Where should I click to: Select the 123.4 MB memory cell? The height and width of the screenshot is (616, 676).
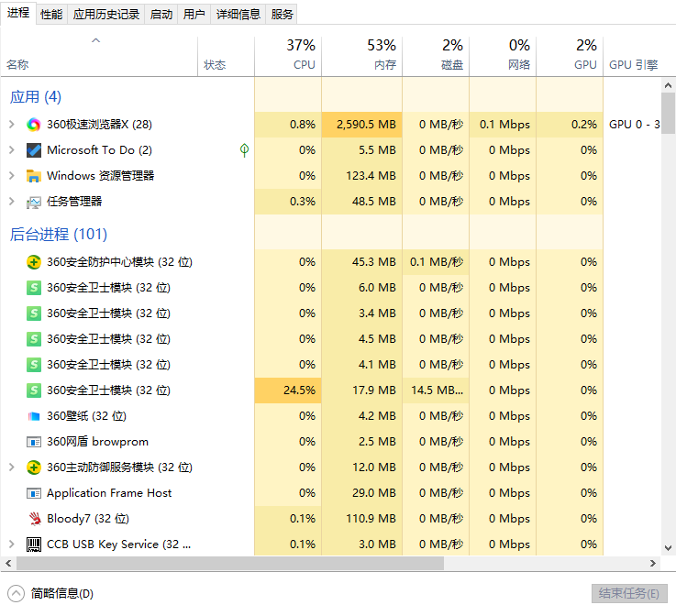point(361,176)
